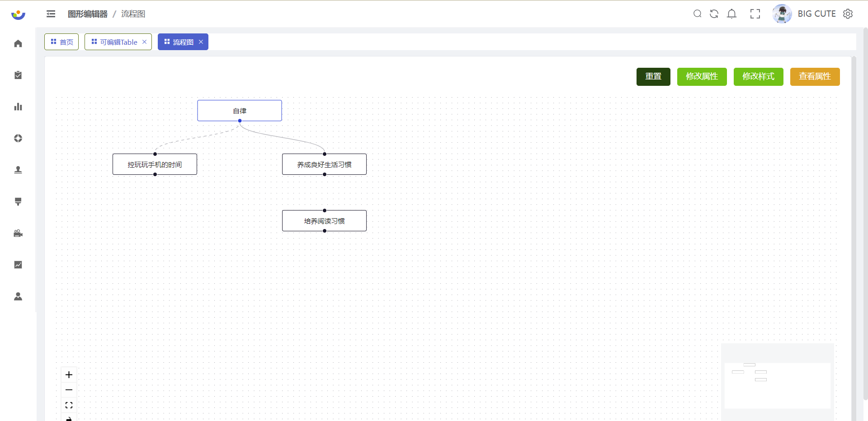Click the refresh icon in header

click(714, 14)
